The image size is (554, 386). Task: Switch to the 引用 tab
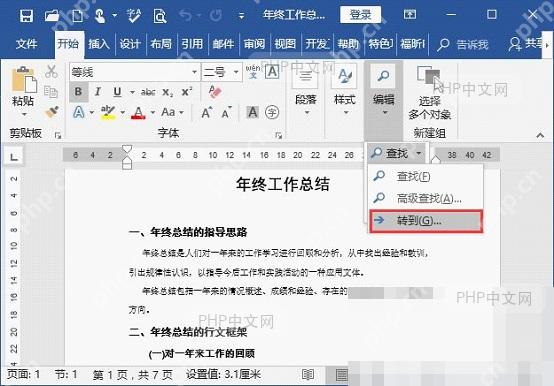coord(192,44)
